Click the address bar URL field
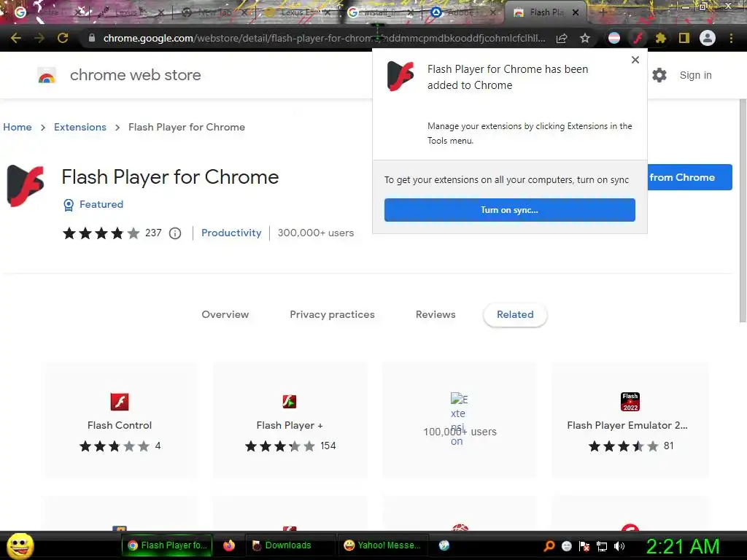This screenshot has width=747, height=560. click(324, 38)
